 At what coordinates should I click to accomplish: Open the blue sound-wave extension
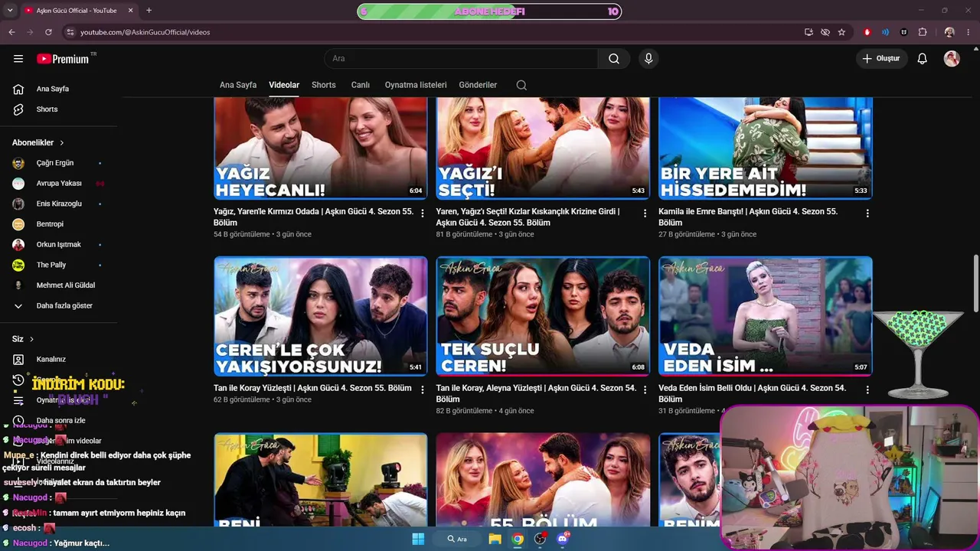885,32
